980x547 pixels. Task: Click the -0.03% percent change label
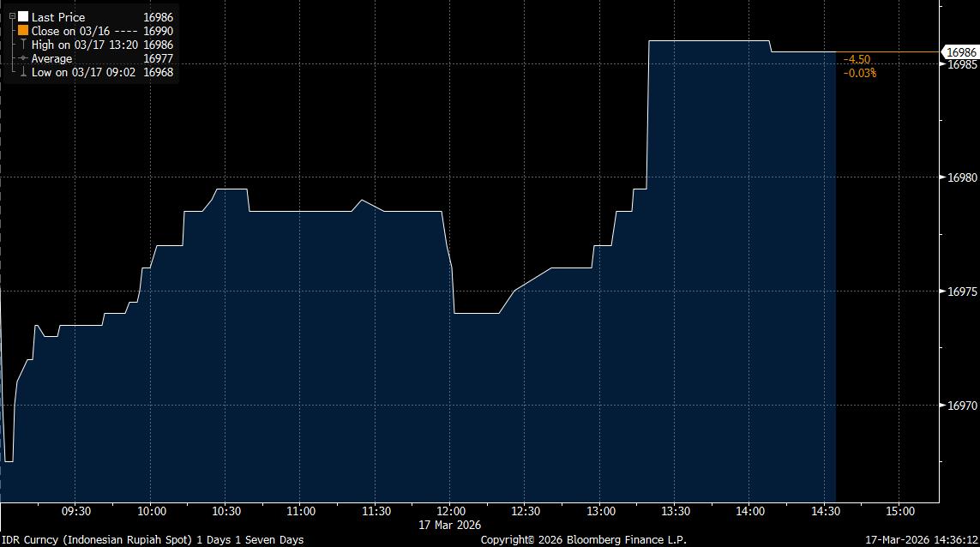tap(859, 73)
